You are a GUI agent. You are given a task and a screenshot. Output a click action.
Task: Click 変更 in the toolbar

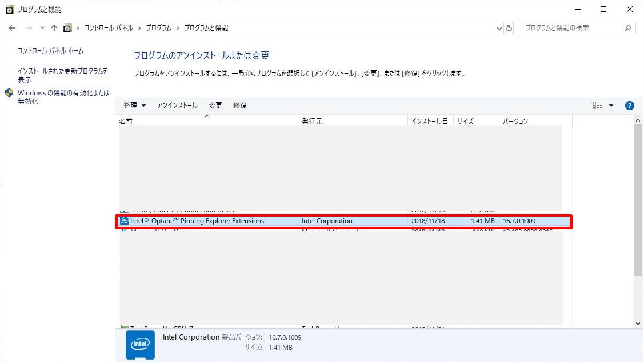(x=215, y=106)
